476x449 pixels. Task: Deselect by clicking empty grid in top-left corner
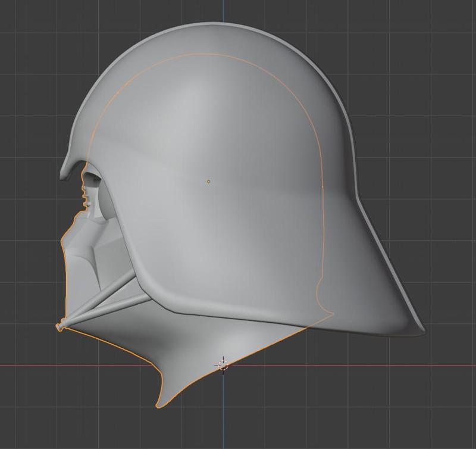tap(24, 24)
